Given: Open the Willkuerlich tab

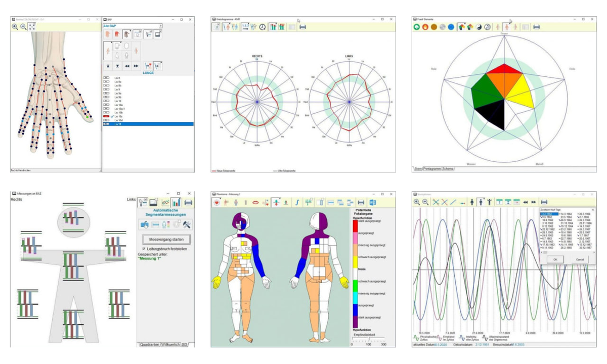Looking at the screenshot, I should tap(170, 344).
